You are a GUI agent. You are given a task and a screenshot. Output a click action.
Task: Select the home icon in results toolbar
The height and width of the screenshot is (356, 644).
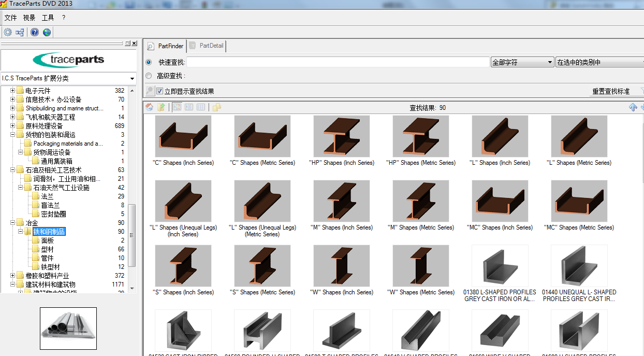tap(149, 107)
